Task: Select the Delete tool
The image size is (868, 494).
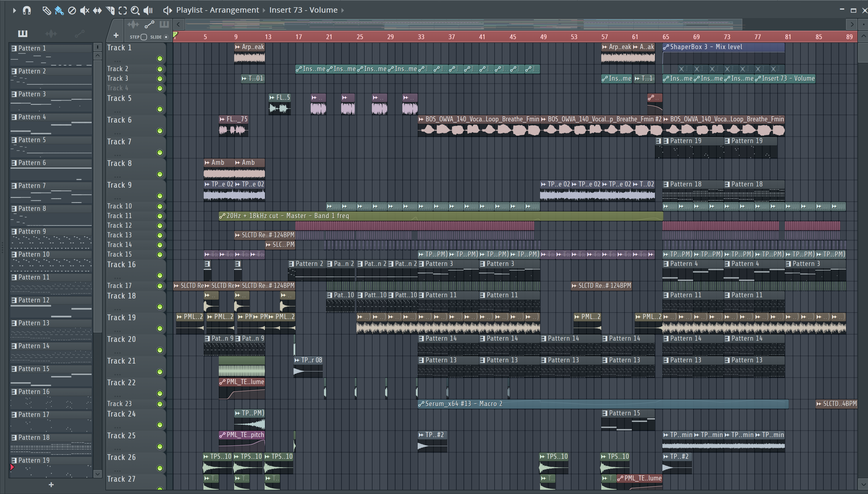Action: coord(72,11)
